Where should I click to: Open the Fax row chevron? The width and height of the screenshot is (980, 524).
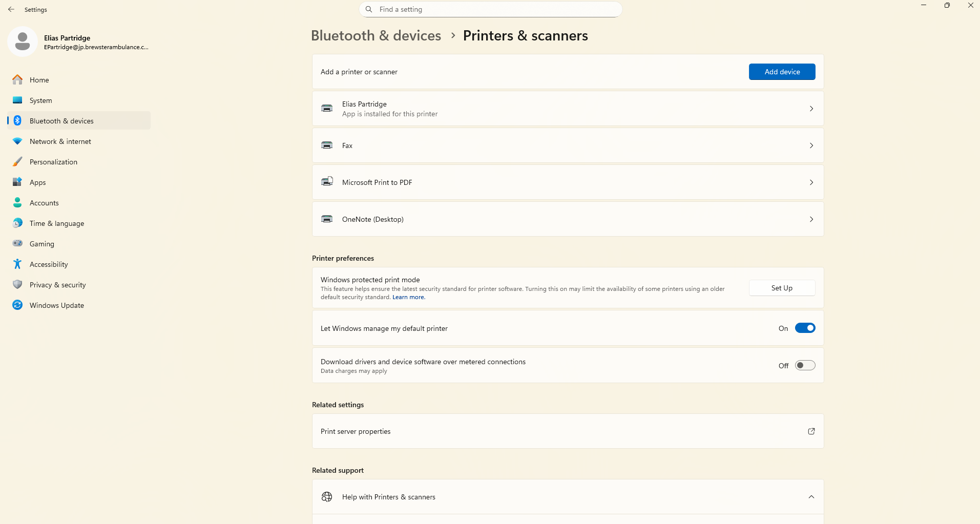tap(811, 145)
